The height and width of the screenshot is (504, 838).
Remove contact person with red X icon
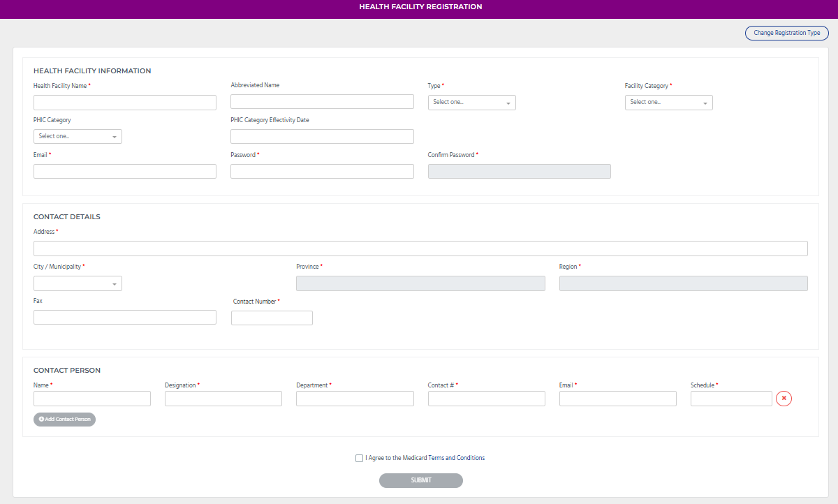coord(784,399)
